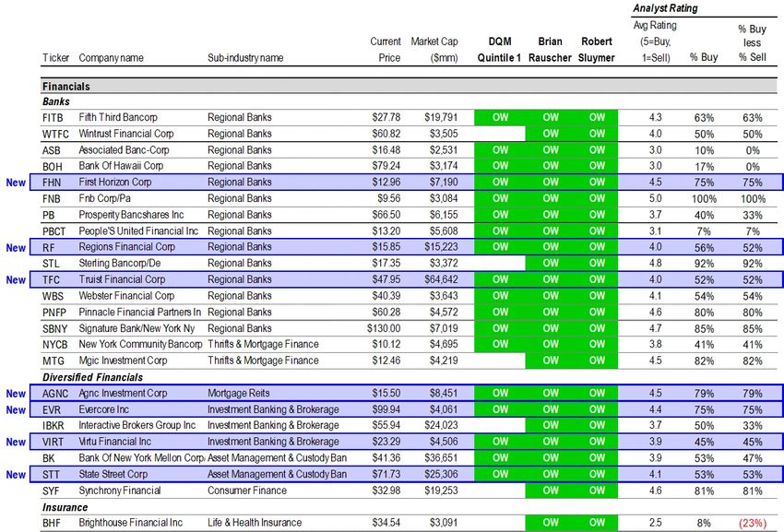Click the Banks group heading

pos(56,101)
